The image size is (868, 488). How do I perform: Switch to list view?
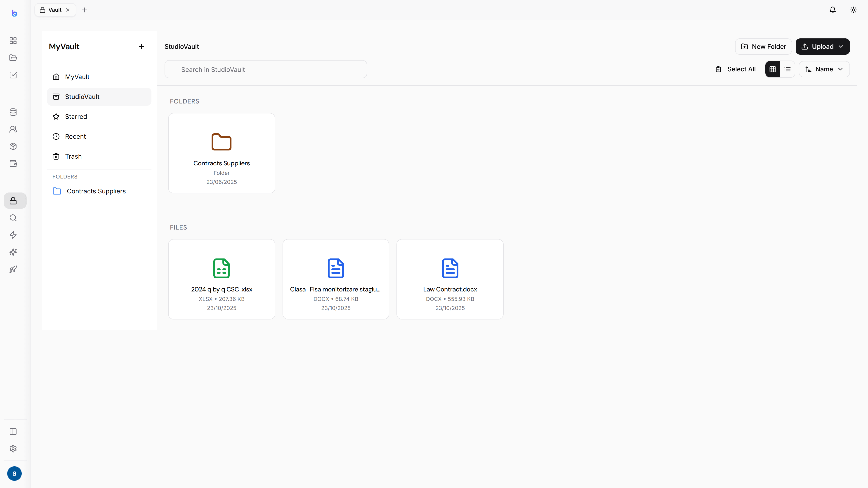788,69
